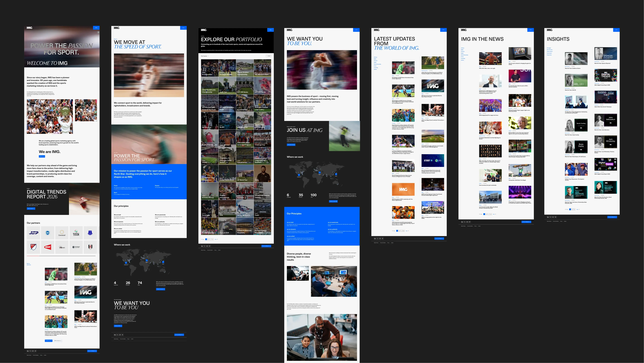Open MENU button on Latest Updates page
The width and height of the screenshot is (644, 363).
click(x=443, y=30)
